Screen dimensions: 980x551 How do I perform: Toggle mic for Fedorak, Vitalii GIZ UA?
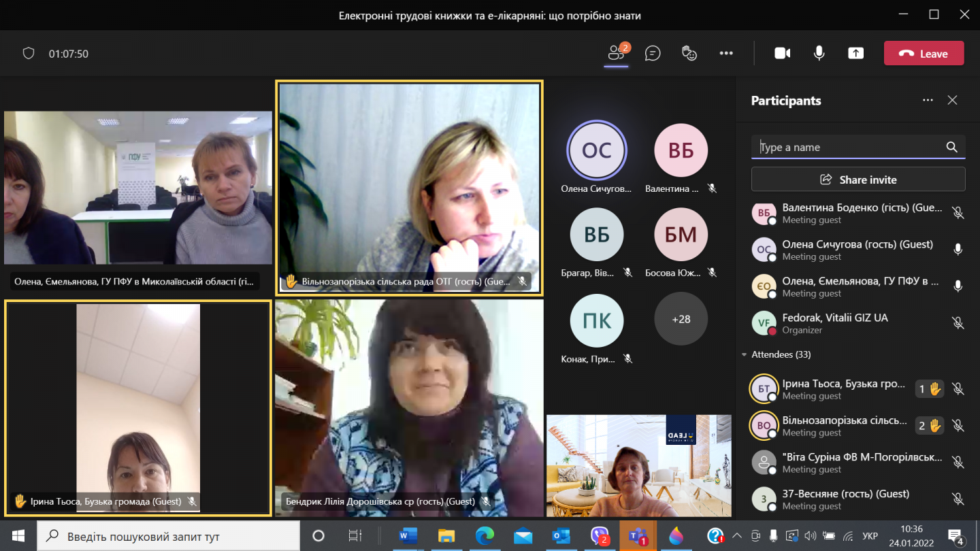(958, 323)
